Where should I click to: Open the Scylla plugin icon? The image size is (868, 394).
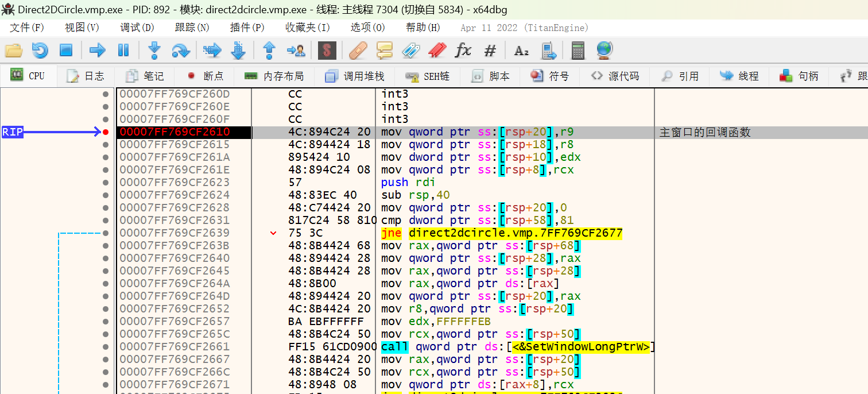click(x=327, y=51)
